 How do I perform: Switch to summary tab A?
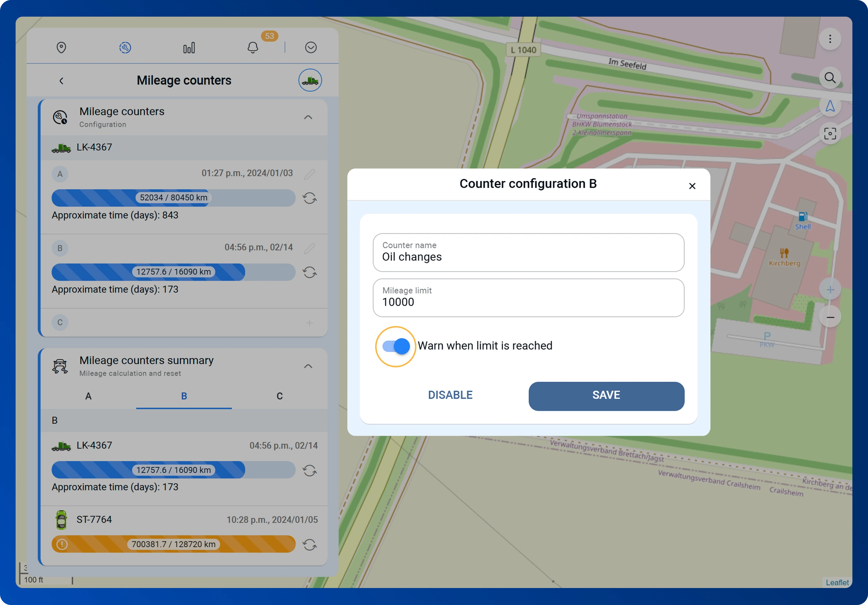point(88,396)
